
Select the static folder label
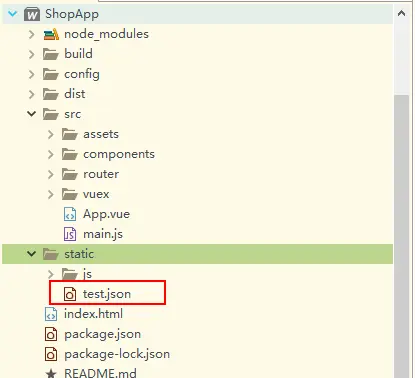(x=79, y=254)
